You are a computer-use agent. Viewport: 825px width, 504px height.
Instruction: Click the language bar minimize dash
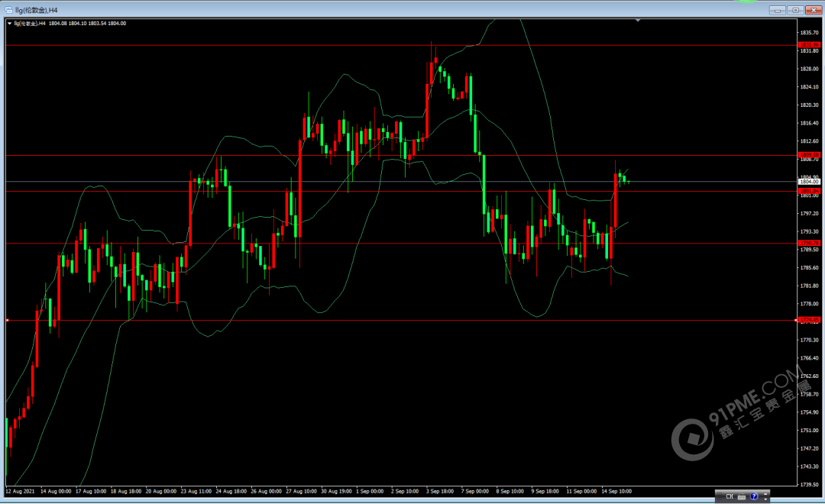[x=765, y=493]
